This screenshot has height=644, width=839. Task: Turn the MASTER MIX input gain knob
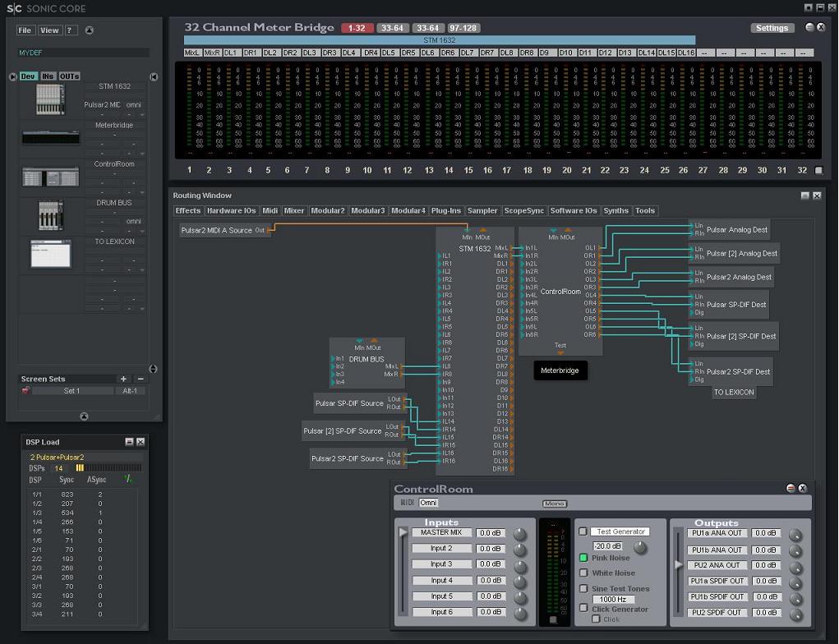point(520,534)
